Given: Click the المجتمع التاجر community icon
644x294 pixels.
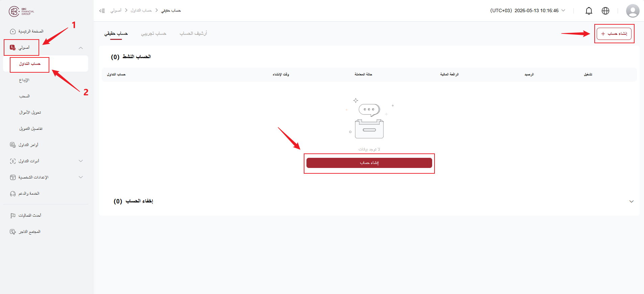Looking at the screenshot, I should (x=13, y=232).
